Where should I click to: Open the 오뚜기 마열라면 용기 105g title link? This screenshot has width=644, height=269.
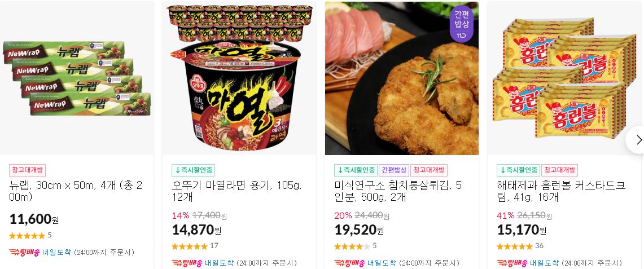(236, 191)
